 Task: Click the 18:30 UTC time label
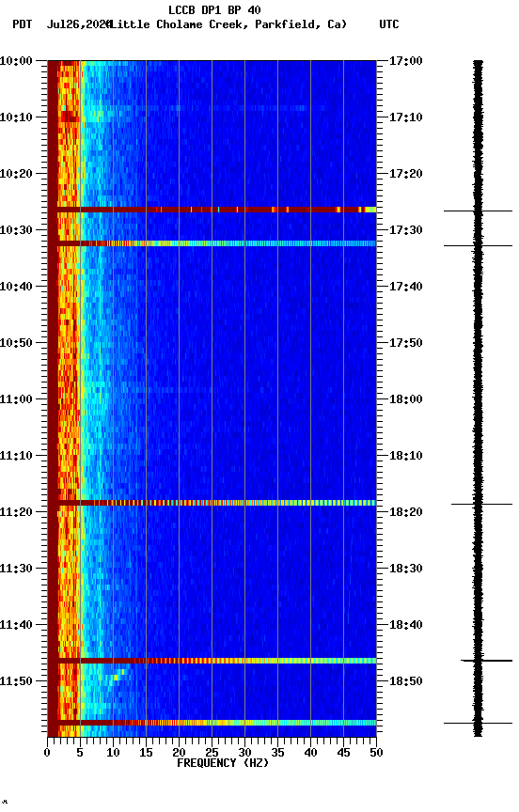tap(406, 570)
